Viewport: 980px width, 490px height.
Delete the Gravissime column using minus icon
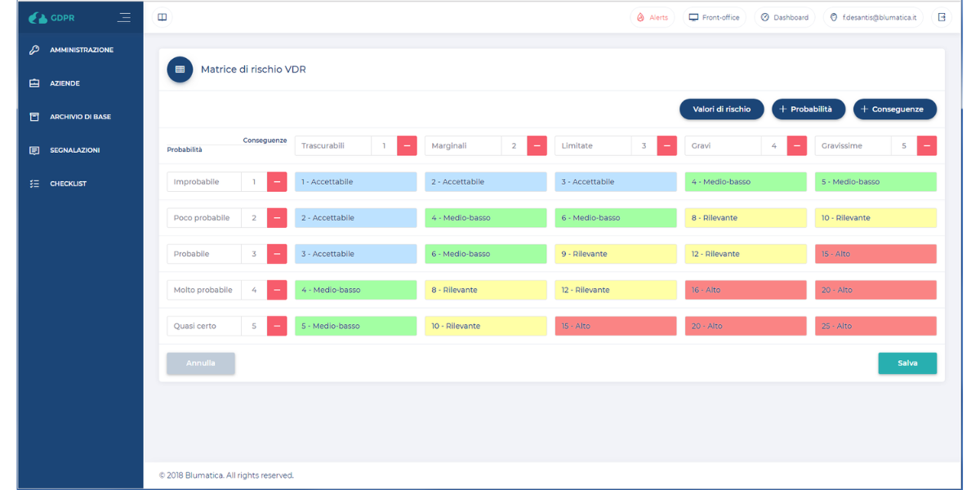click(x=927, y=145)
